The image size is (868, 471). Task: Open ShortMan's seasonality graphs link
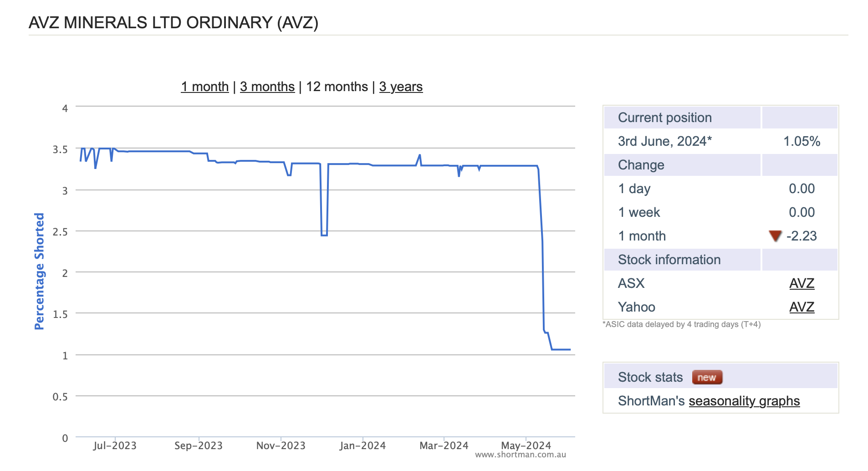[x=744, y=401]
